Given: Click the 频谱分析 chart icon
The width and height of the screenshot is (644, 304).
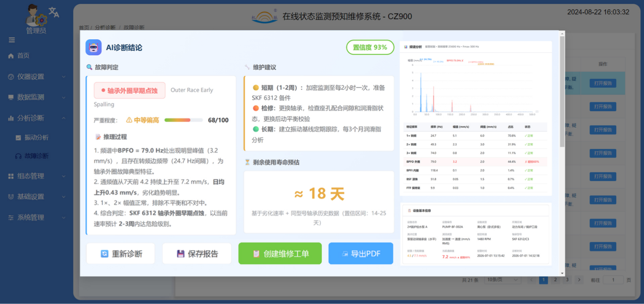Looking at the screenshot, I should coord(406,47).
